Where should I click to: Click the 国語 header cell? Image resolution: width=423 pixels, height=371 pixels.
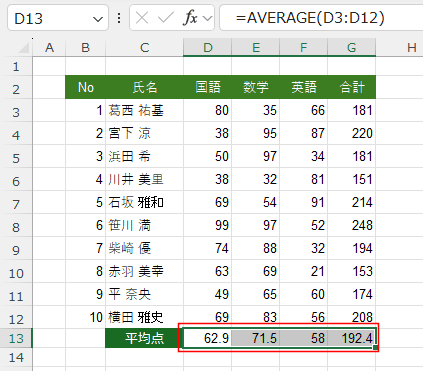pos(208,87)
